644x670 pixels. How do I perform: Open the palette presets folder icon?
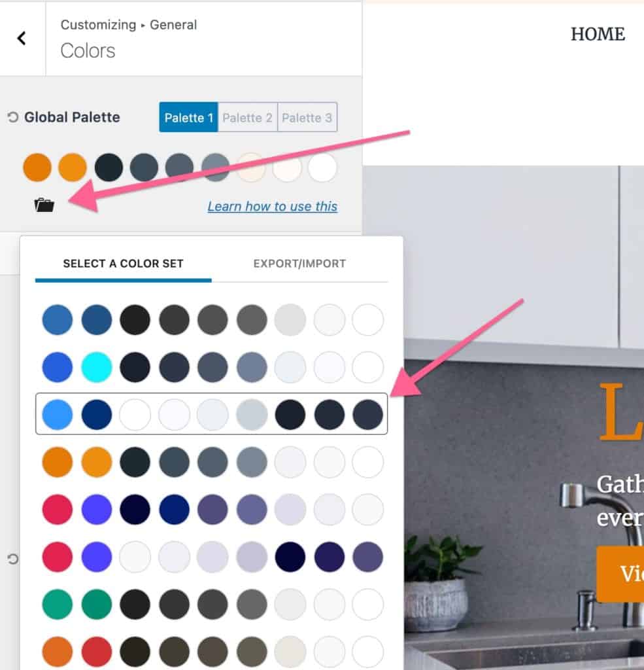coord(44,205)
